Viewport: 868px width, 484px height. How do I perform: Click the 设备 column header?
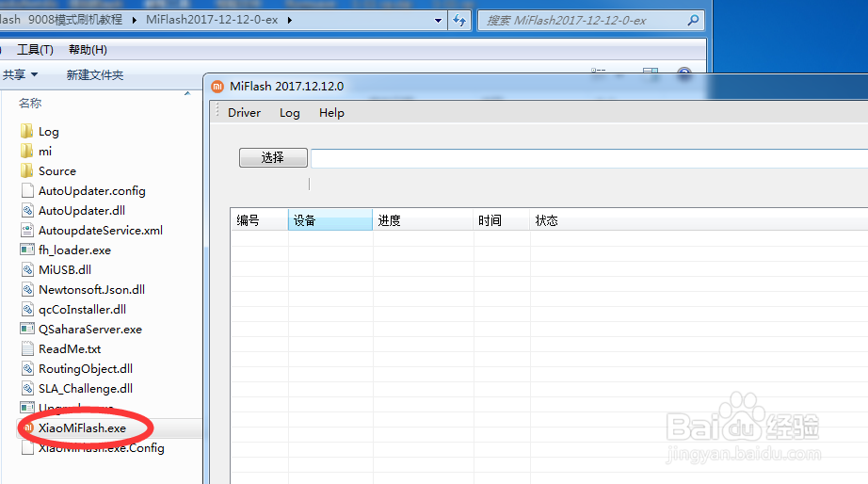click(330, 220)
